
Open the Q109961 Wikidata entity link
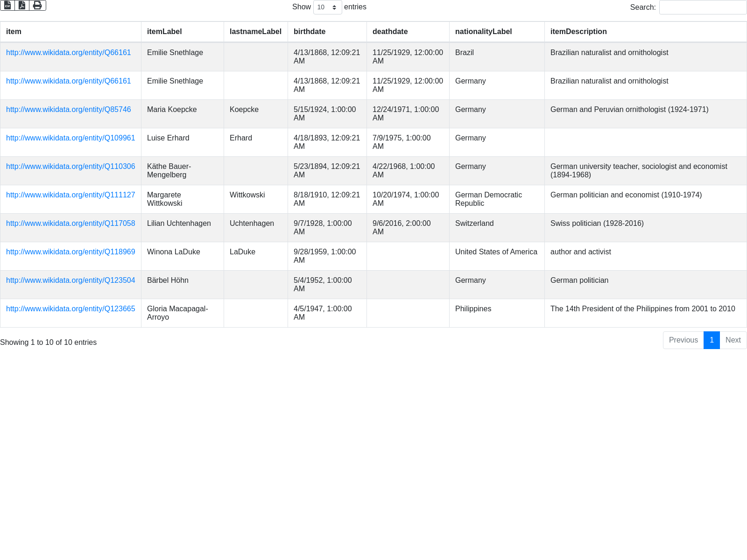click(70, 138)
